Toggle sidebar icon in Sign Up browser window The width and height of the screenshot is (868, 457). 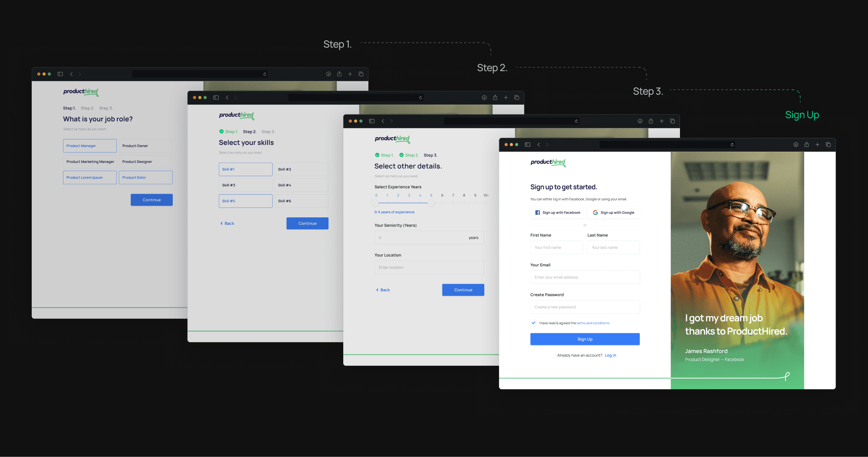coord(527,145)
